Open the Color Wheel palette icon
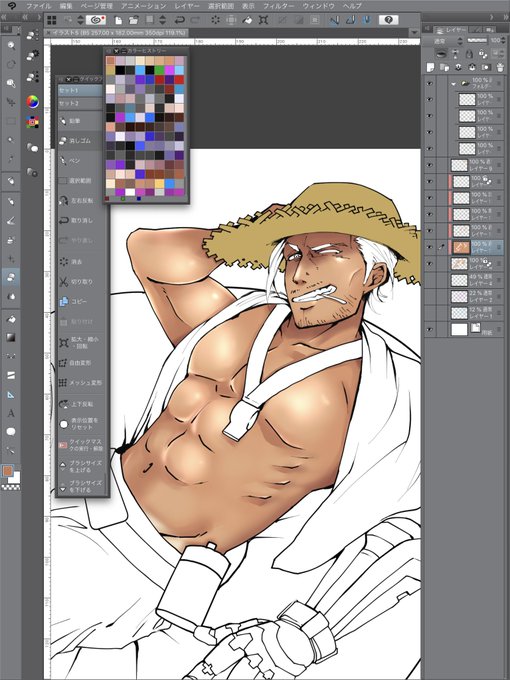510x680 pixels. coord(33,101)
